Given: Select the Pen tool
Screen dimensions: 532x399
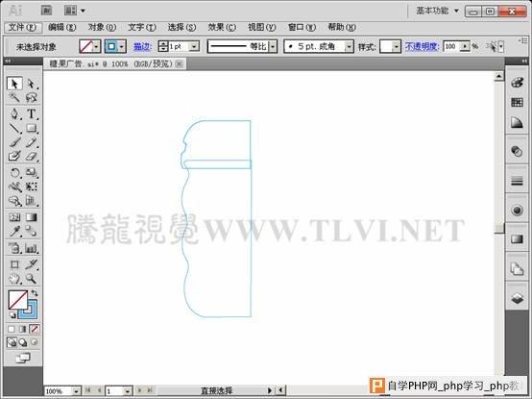Looking at the screenshot, I should pyautogui.click(x=14, y=113).
